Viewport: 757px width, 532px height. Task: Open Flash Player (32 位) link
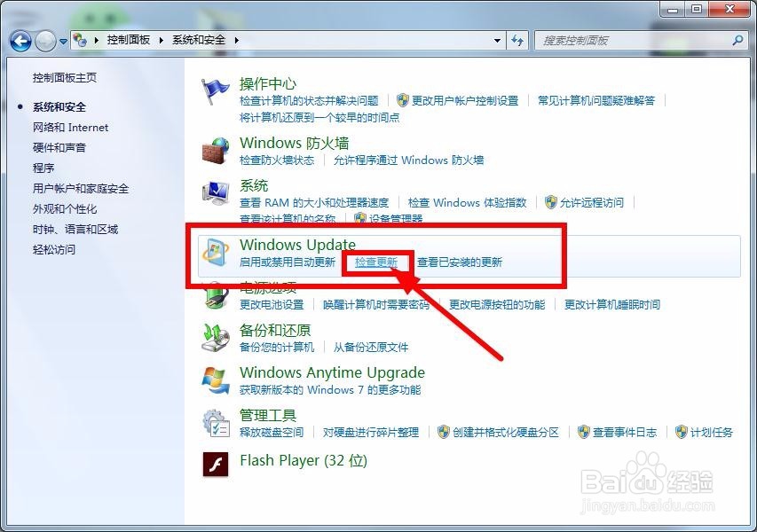(304, 460)
